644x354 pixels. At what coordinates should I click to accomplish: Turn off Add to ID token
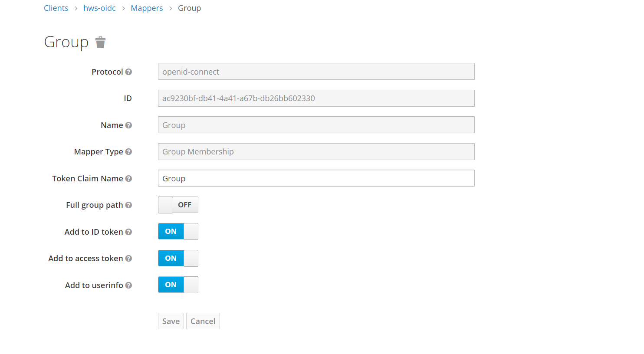click(178, 232)
